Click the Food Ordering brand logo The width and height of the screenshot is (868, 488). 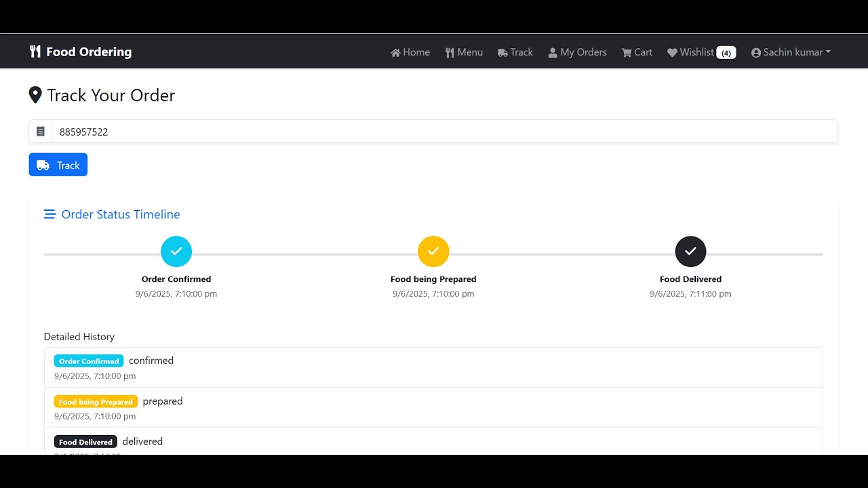[x=81, y=52]
